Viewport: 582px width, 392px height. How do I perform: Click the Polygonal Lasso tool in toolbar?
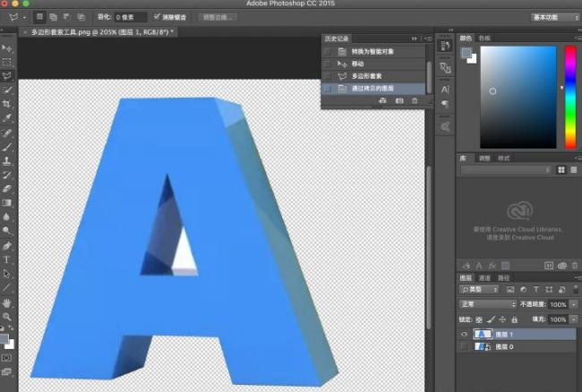[x=7, y=76]
